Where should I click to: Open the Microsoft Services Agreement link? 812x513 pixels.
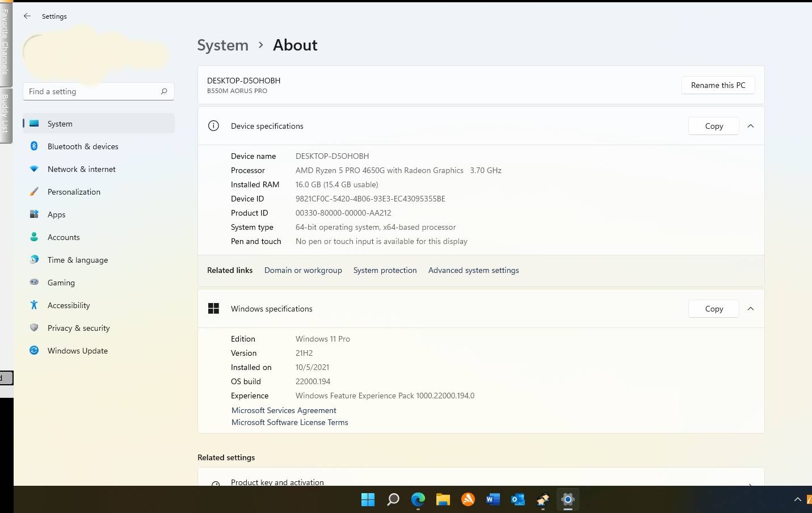[284, 410]
